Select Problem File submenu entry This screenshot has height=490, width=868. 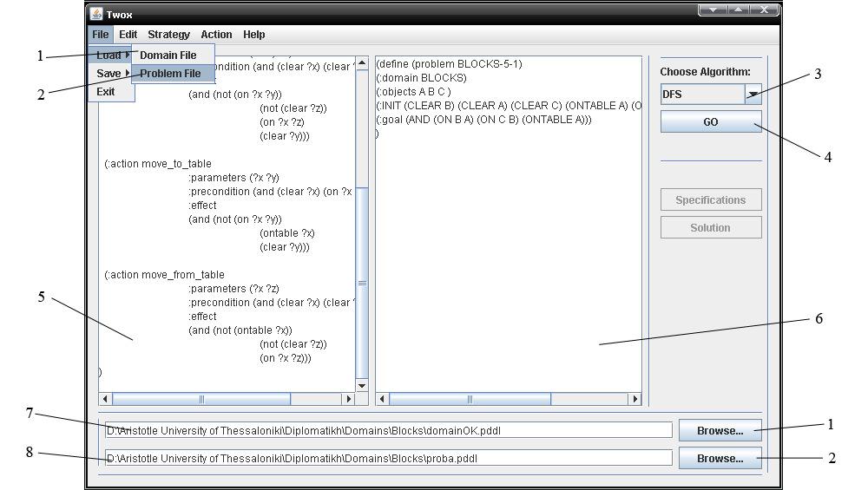(x=172, y=74)
